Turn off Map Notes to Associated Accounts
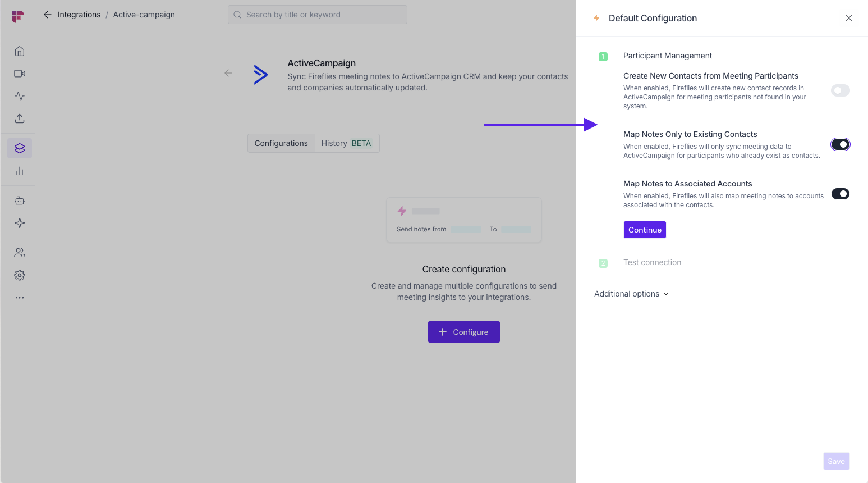The image size is (868, 483). click(x=840, y=194)
